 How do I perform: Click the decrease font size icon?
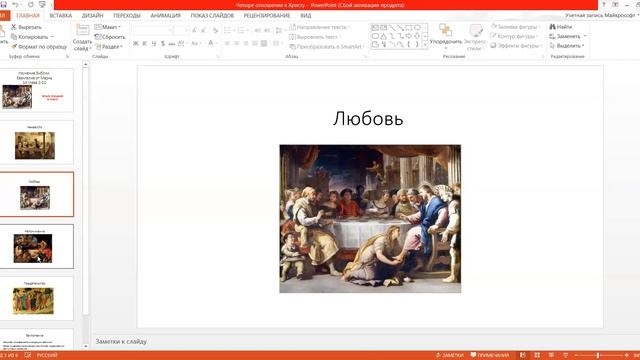click(x=203, y=30)
